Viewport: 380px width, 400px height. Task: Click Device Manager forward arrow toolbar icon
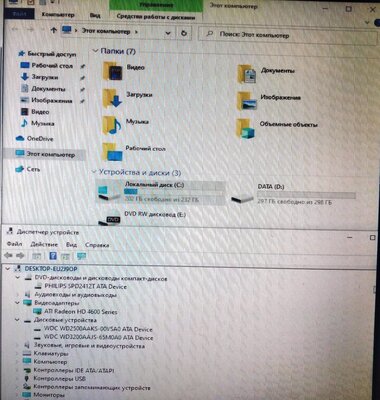point(20,256)
